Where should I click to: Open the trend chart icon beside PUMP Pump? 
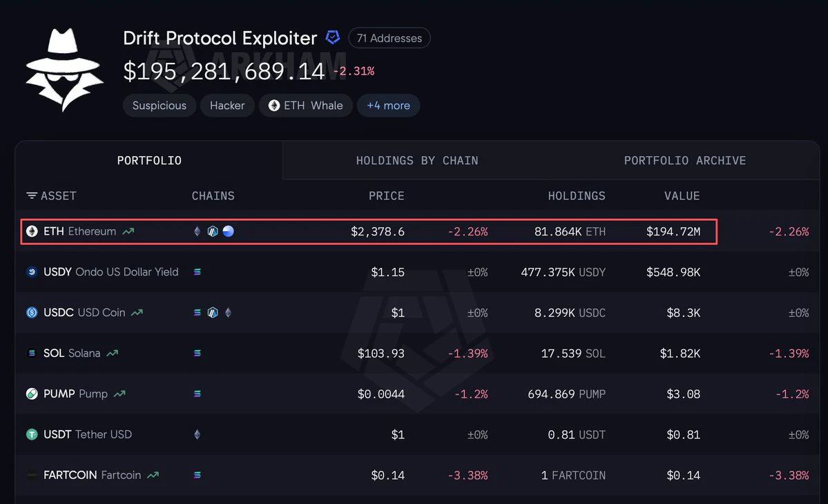[x=120, y=394]
